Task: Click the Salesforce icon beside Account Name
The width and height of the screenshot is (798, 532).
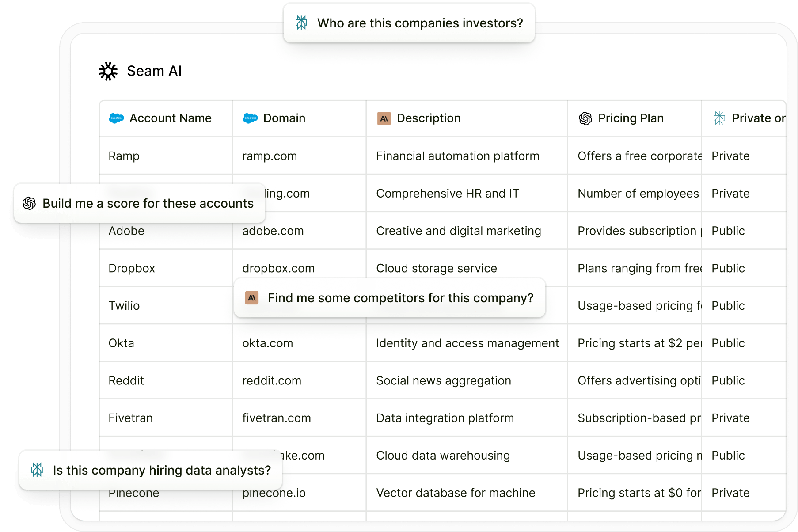Action: tap(117, 118)
